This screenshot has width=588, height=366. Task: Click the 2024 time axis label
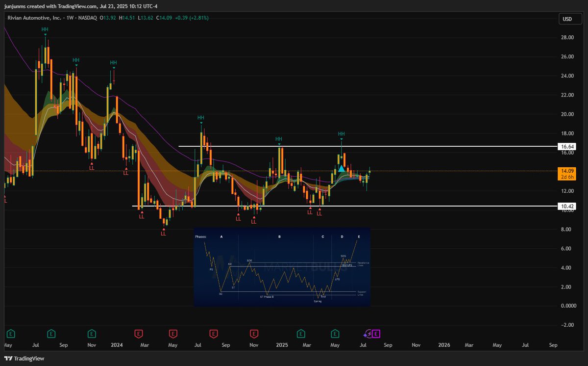(117, 345)
